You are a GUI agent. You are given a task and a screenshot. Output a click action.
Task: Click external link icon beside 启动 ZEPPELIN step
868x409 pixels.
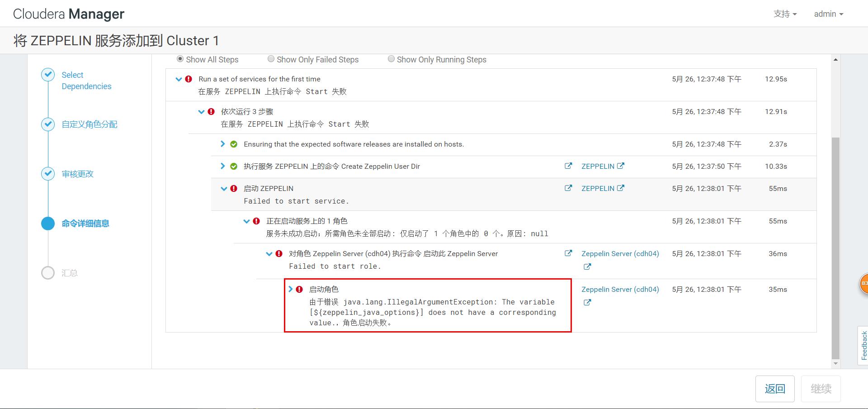click(x=568, y=188)
